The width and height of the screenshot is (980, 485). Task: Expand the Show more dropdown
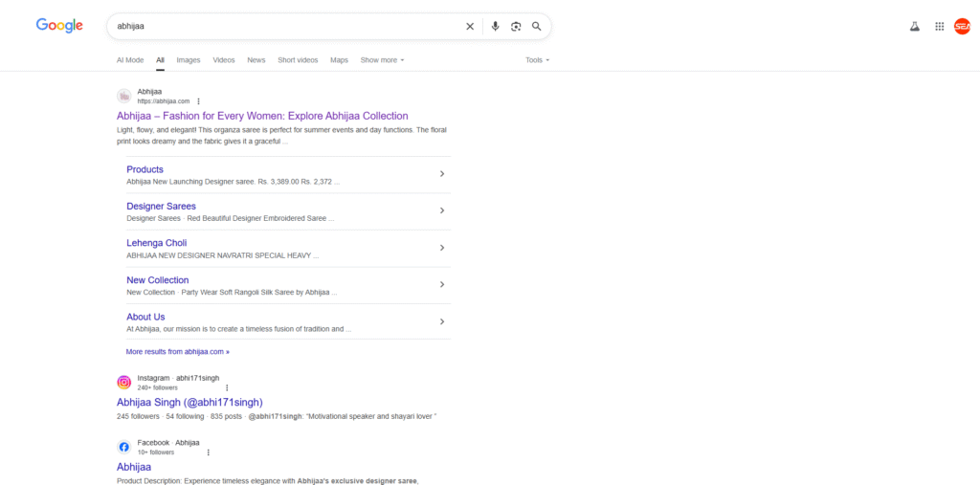click(382, 60)
